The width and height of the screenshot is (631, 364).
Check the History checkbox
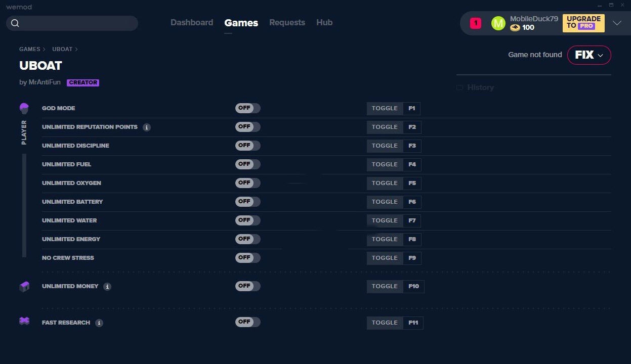tap(459, 87)
